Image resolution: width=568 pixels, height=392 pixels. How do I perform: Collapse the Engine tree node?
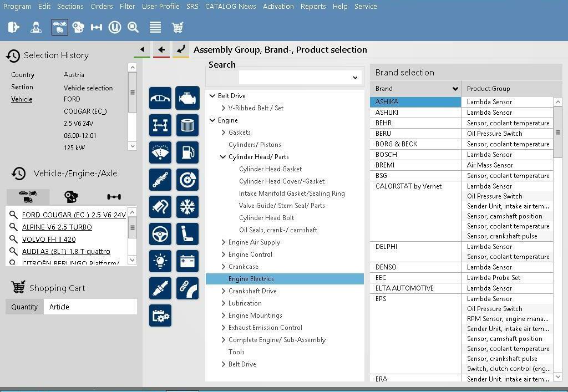click(x=212, y=120)
